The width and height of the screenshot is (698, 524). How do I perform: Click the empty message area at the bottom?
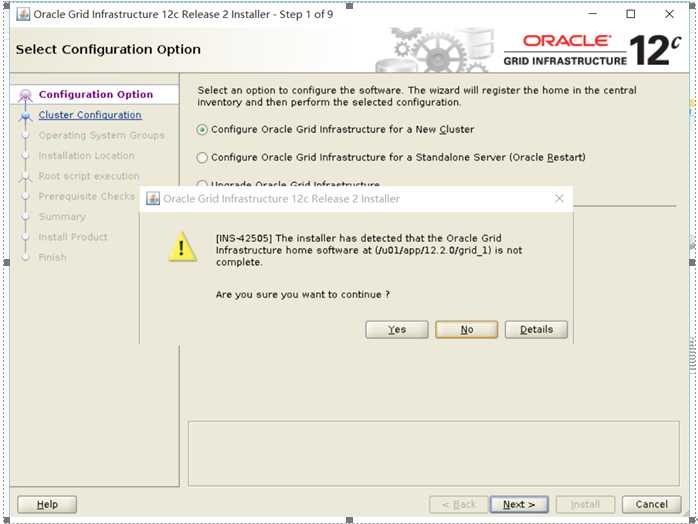point(434,453)
